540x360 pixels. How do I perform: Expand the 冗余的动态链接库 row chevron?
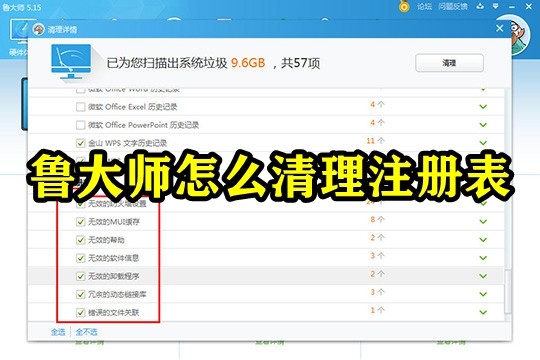click(483, 294)
